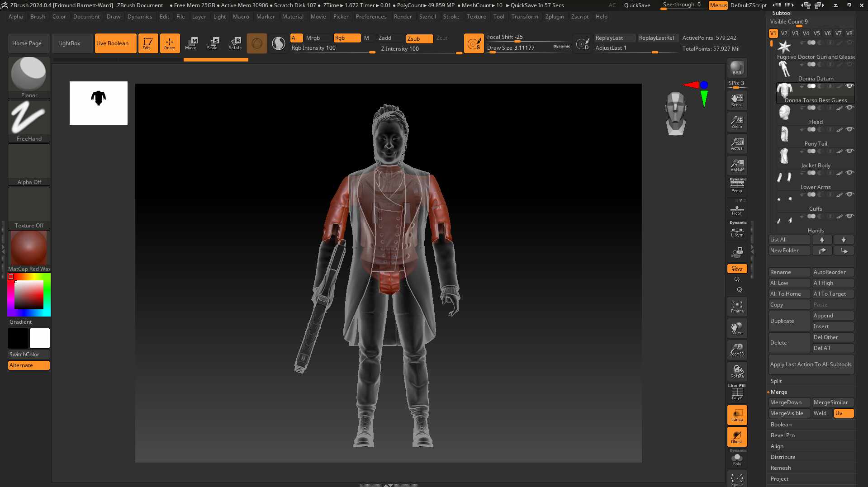Select the Rotate tool icon
Viewport: 868px width, 487px height.
[235, 43]
